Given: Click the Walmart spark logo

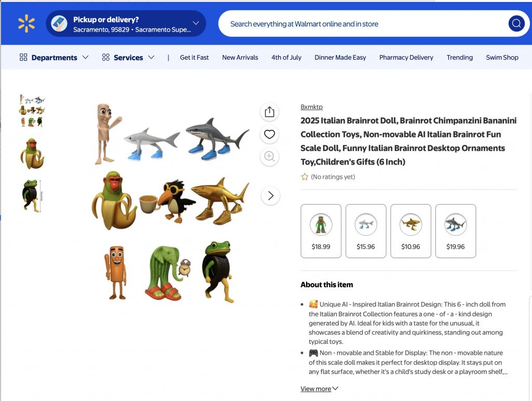Looking at the screenshot, I should (26, 23).
